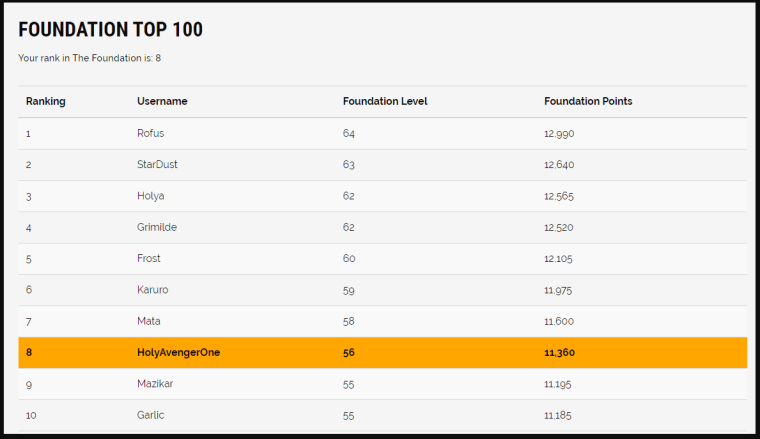Select the 12,990 points value for Rofus
The image size is (760, 439).
pyautogui.click(x=559, y=133)
